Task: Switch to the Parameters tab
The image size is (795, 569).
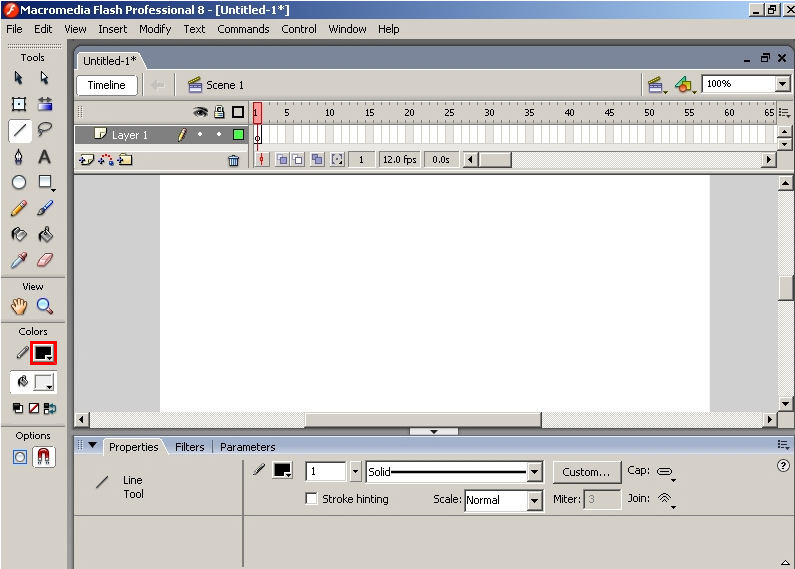Action: point(247,447)
